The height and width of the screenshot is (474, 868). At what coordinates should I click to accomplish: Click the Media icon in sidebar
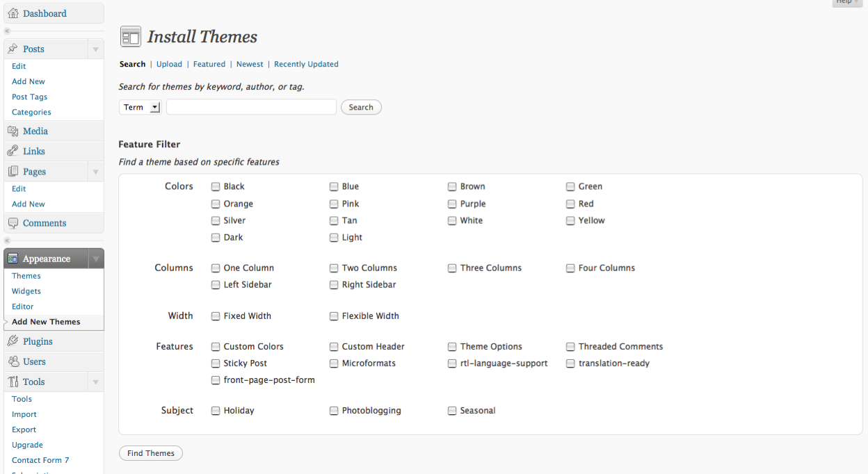pos(13,131)
